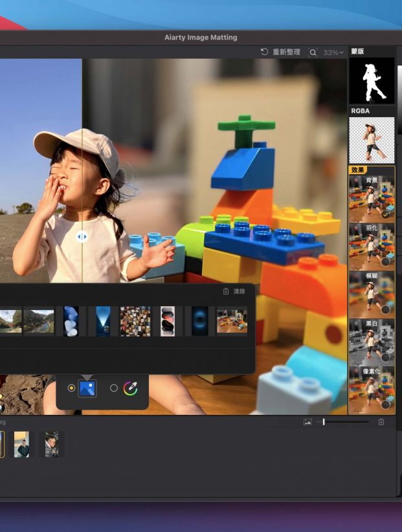Enable the 模糊 blur effect circle
The height and width of the screenshot is (532, 402).
tap(386, 309)
